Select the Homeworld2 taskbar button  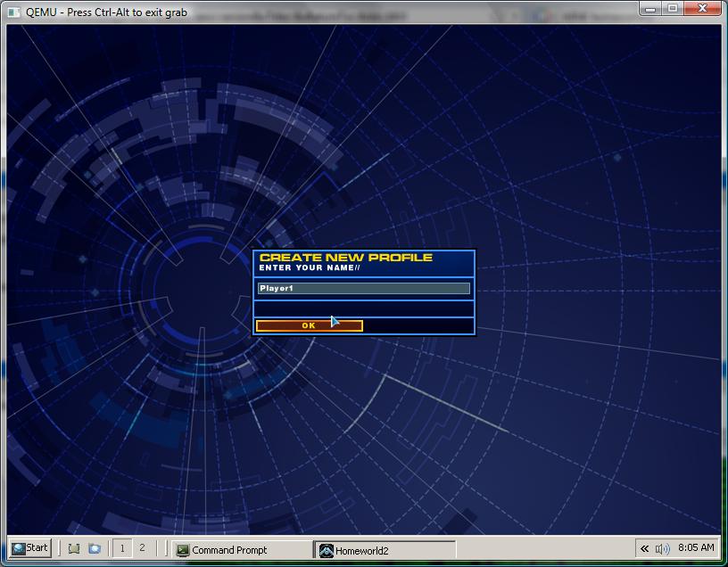pos(384,550)
